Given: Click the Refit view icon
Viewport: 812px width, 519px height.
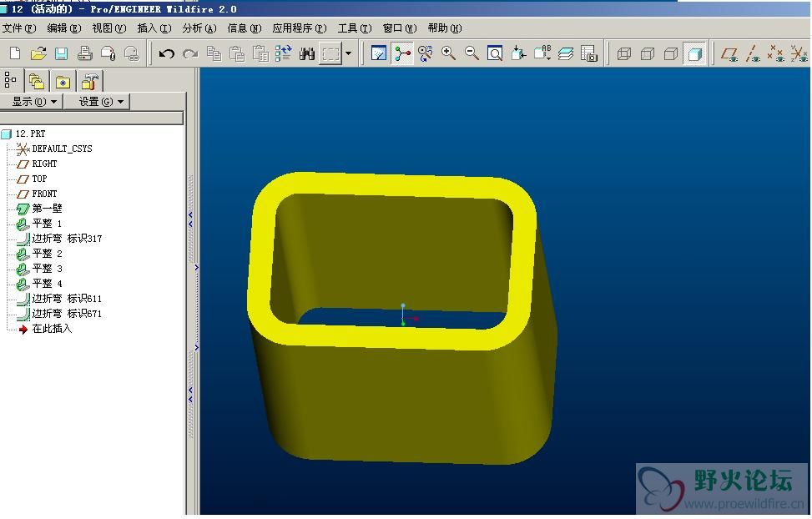Looking at the screenshot, I should (x=495, y=53).
